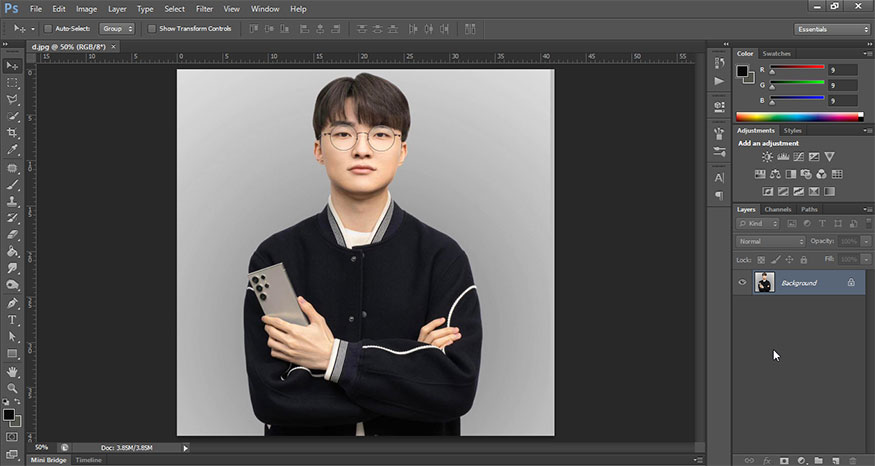Switch to the Paths tab
Screen dimensions: 875x466
click(809, 209)
